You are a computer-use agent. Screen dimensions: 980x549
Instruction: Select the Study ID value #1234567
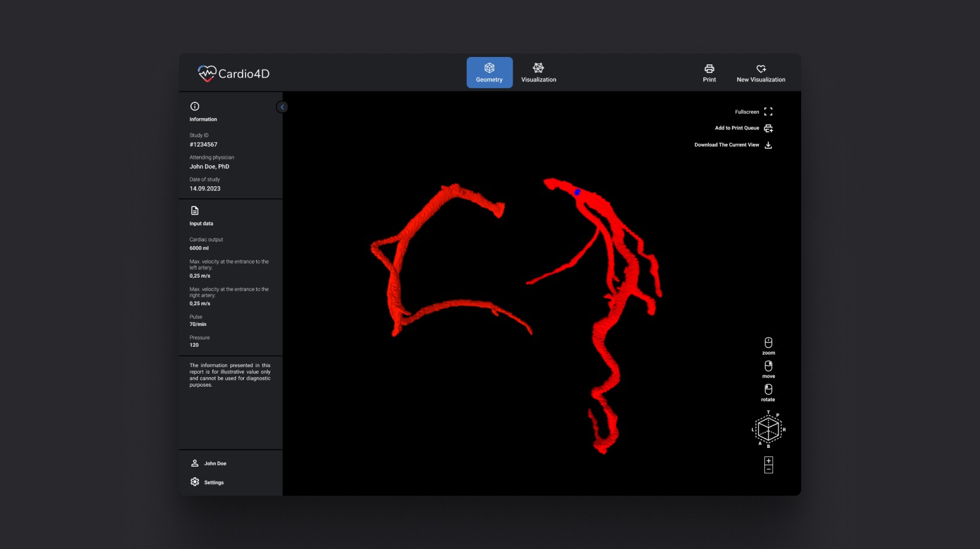click(x=203, y=145)
